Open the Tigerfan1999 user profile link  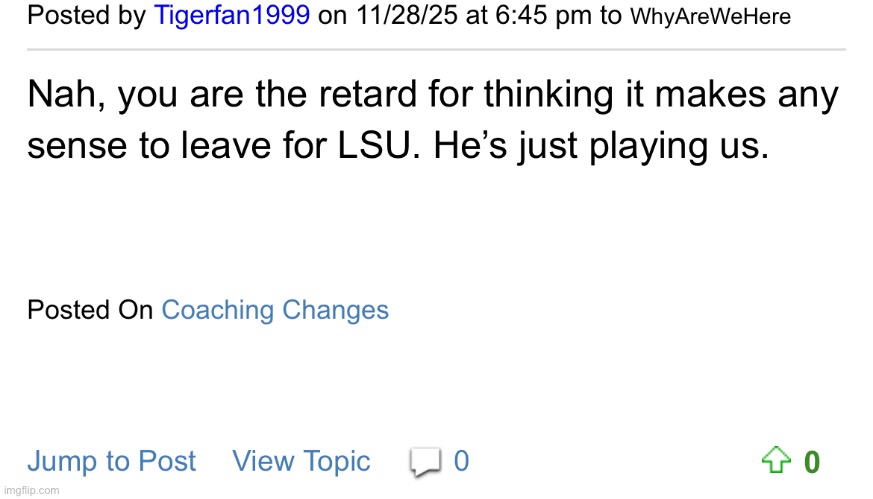click(232, 16)
